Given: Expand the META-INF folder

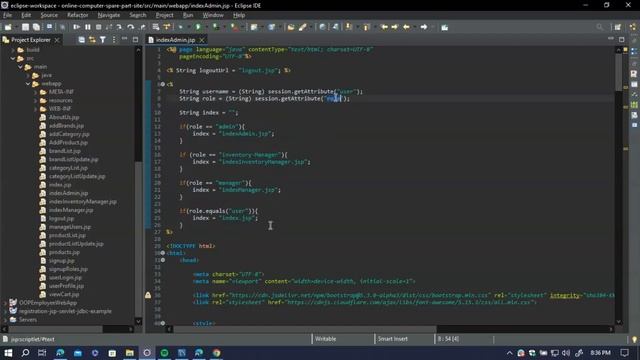Looking at the screenshot, I should [36, 92].
